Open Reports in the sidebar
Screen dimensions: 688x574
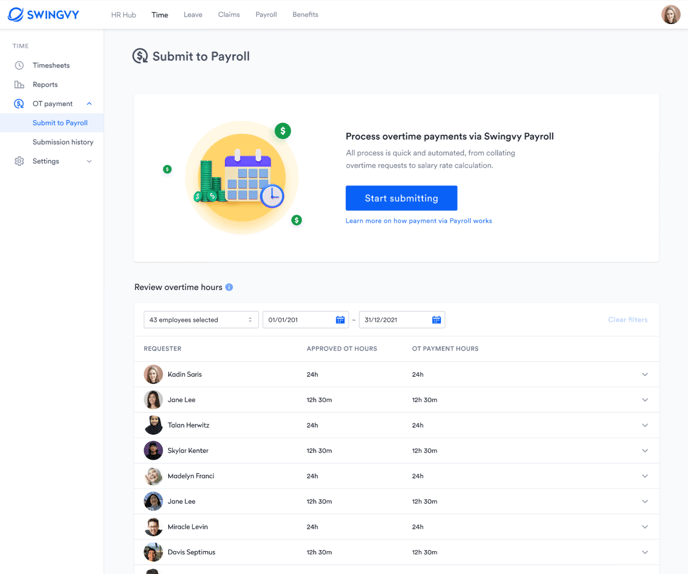(45, 84)
